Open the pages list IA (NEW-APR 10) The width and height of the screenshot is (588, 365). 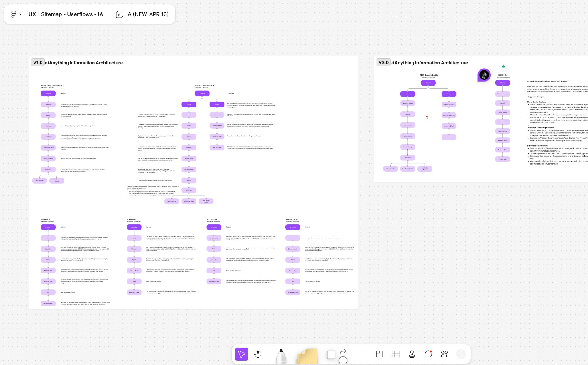click(x=143, y=14)
